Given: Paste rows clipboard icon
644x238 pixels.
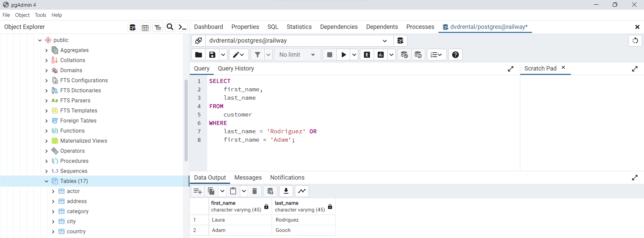Looking at the screenshot, I should tap(233, 191).
